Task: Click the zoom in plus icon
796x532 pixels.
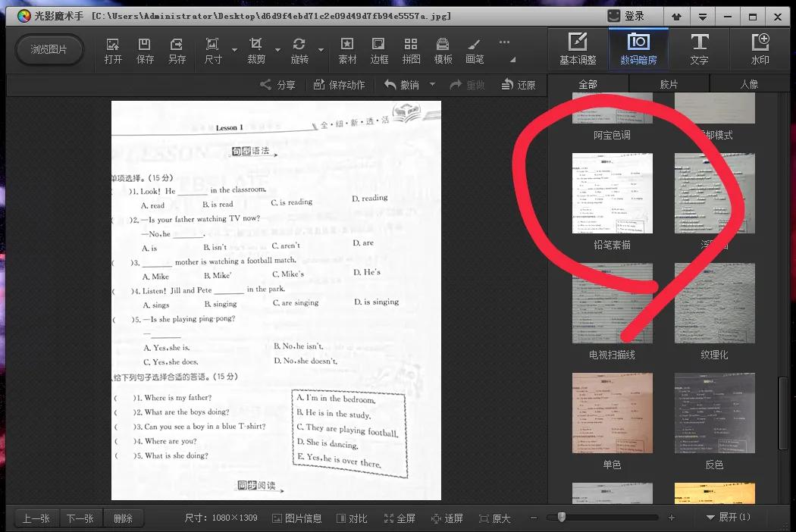Action: click(672, 518)
